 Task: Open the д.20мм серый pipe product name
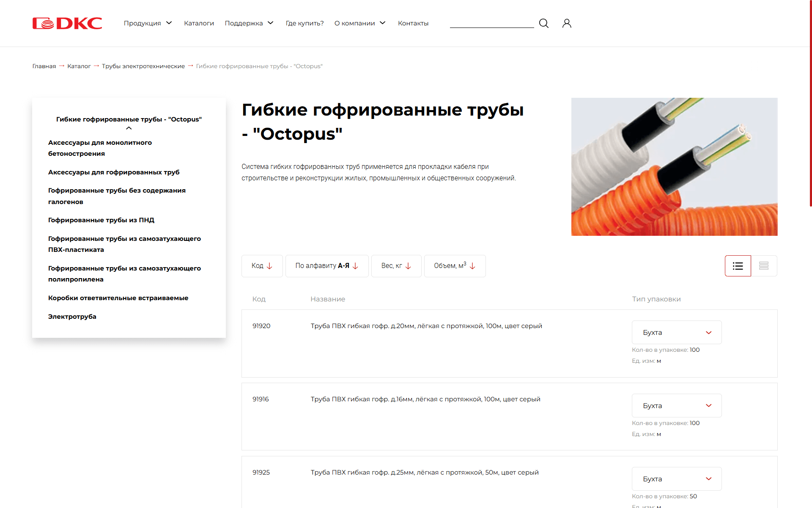(426, 326)
